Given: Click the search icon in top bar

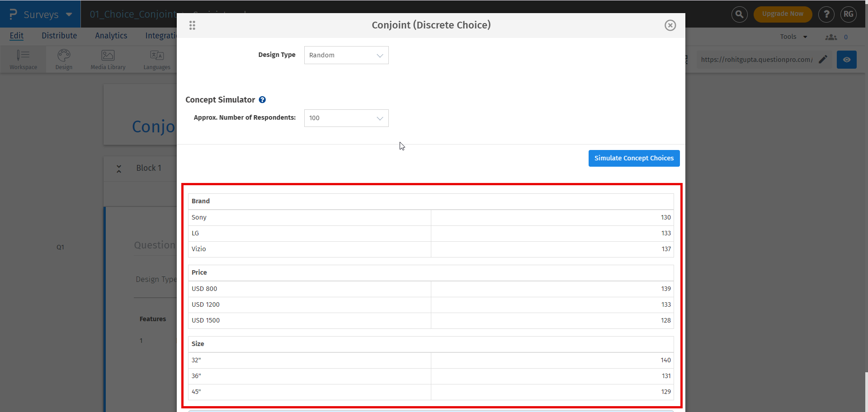Looking at the screenshot, I should tap(739, 14).
